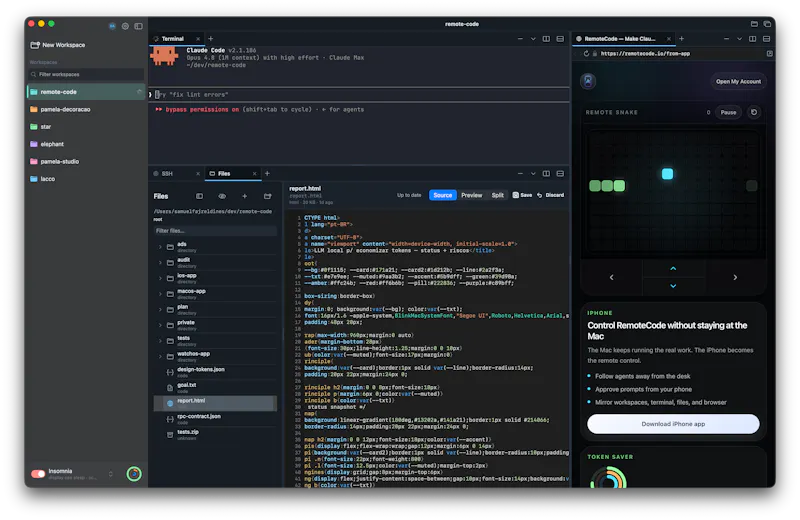Open Insomnia options stepper arrows
The height and width of the screenshot is (520, 800).
pos(111,474)
